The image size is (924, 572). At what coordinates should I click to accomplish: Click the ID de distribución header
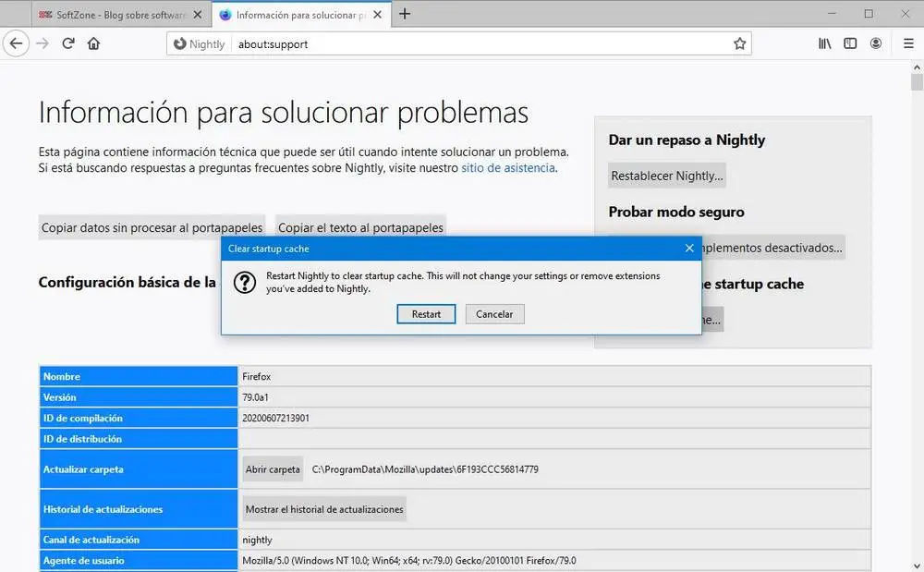139,439
